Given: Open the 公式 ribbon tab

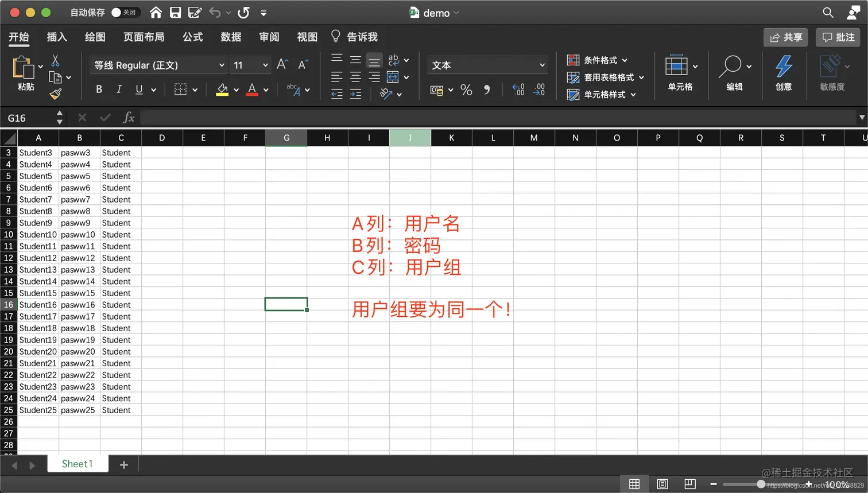Looking at the screenshot, I should click(x=193, y=37).
